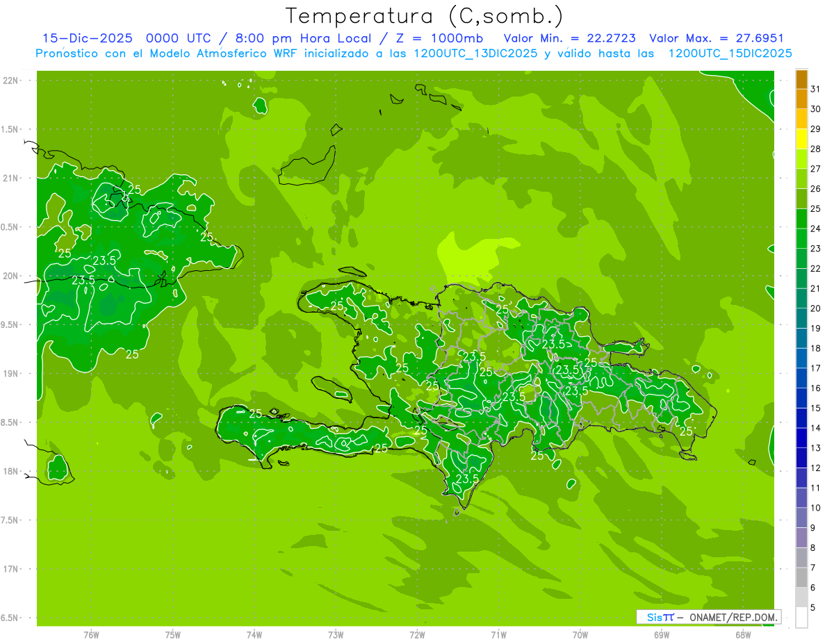
Task: Click the purple legend swatch between 8 and 9
Action: [801, 538]
